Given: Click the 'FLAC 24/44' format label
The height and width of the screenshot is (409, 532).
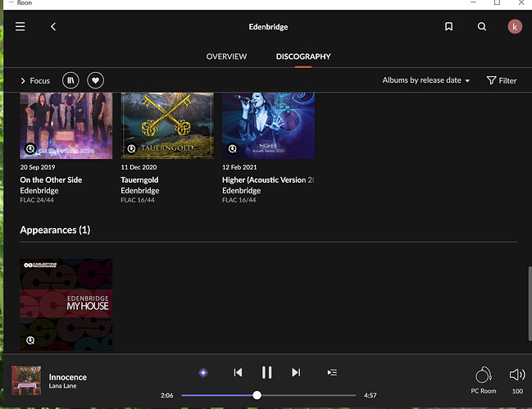Looking at the screenshot, I should pyautogui.click(x=37, y=200).
